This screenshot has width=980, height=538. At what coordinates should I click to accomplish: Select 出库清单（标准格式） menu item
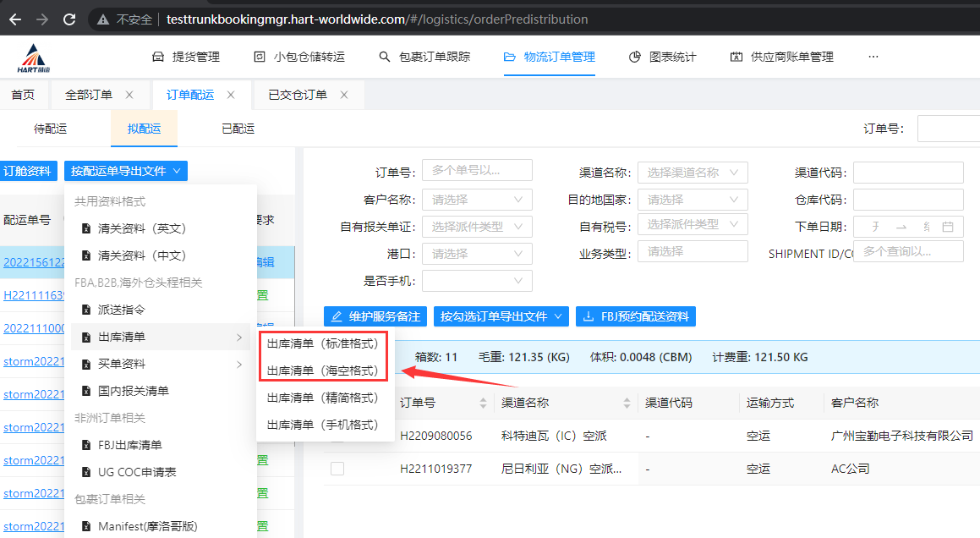(x=323, y=343)
